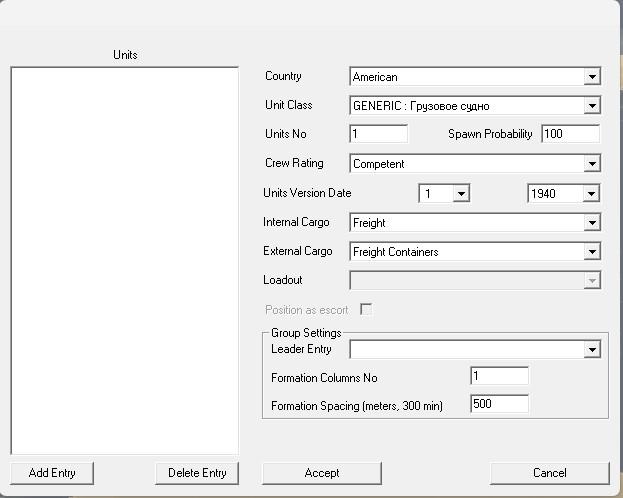Image resolution: width=623 pixels, height=498 pixels.
Task: Click the Units No input field
Action: coord(379,134)
